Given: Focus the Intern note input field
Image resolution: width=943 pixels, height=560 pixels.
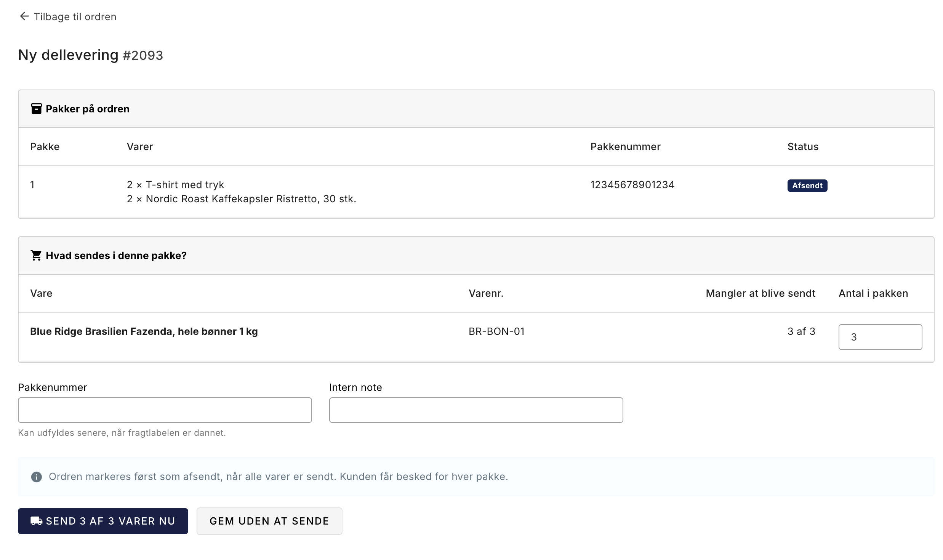Looking at the screenshot, I should (x=476, y=410).
